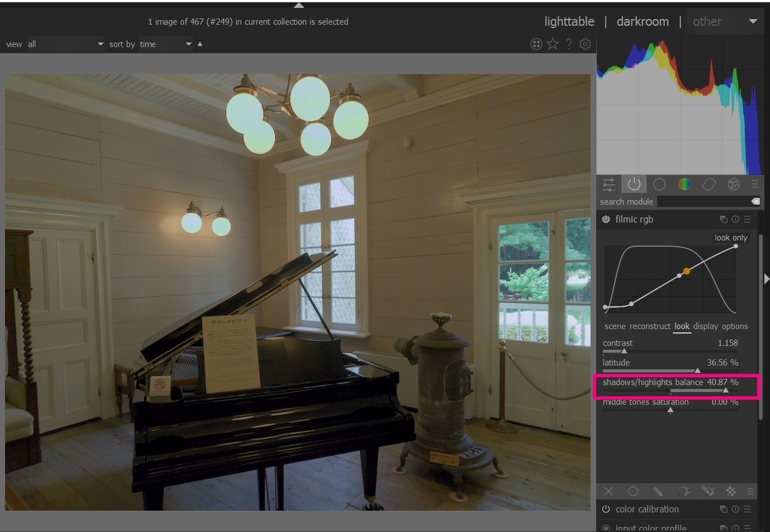Collapse the top panel using its triangle handle
Screen dimensions: 770x532
pyautogui.click(x=298, y=4)
